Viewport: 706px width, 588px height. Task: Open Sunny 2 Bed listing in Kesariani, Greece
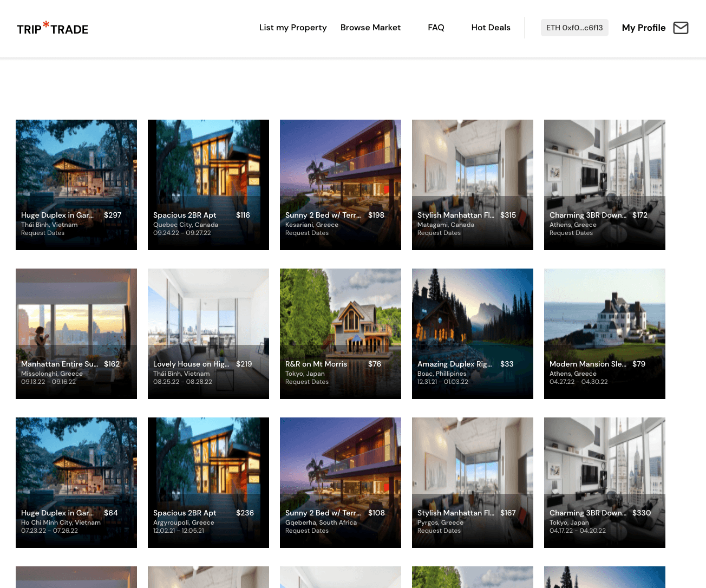tap(341, 185)
